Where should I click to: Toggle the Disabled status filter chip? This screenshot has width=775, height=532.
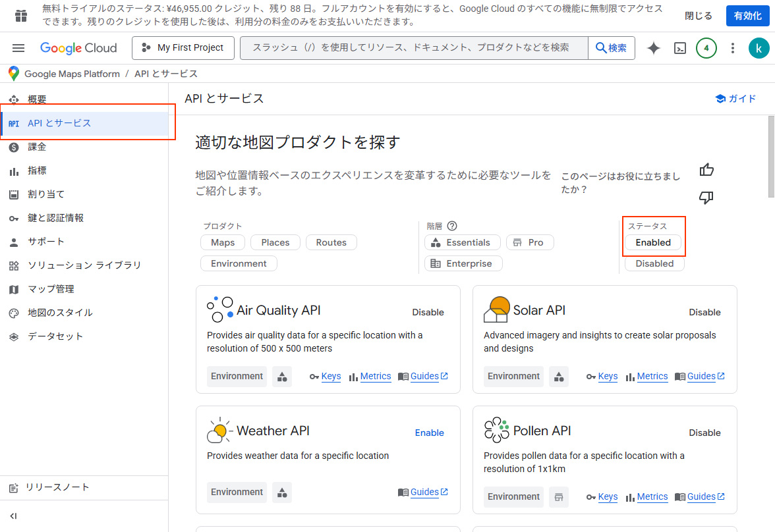click(654, 263)
